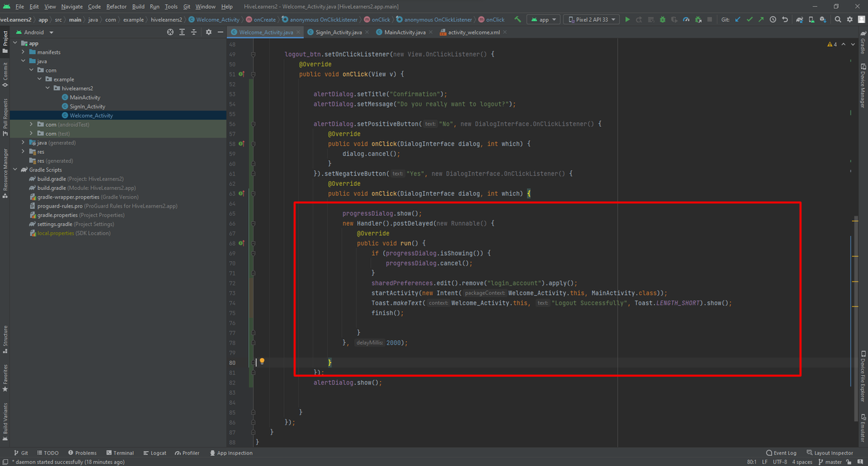Open Git Show History clock icon
868x466 pixels.
(x=773, y=20)
